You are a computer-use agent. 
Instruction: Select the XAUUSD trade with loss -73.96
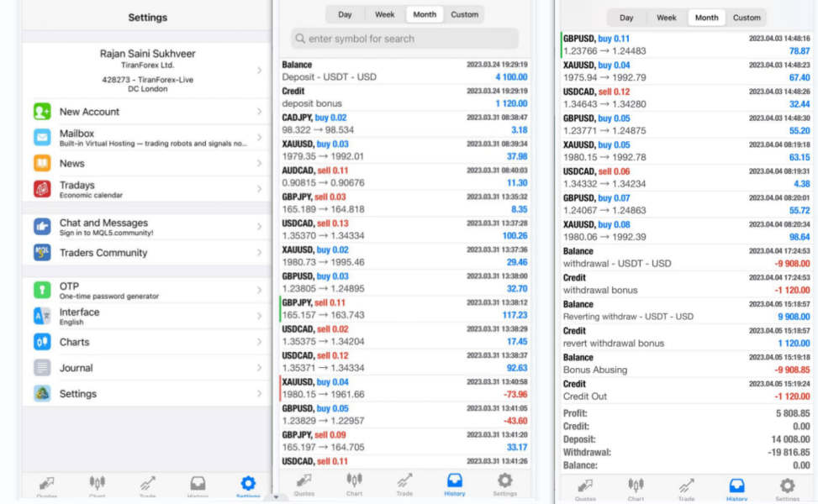pos(405,388)
